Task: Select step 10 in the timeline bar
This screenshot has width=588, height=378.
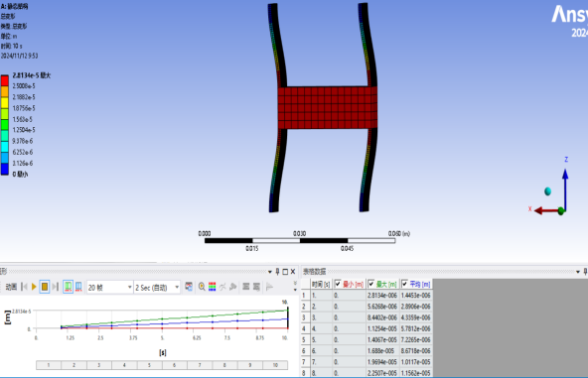Action: point(275,365)
